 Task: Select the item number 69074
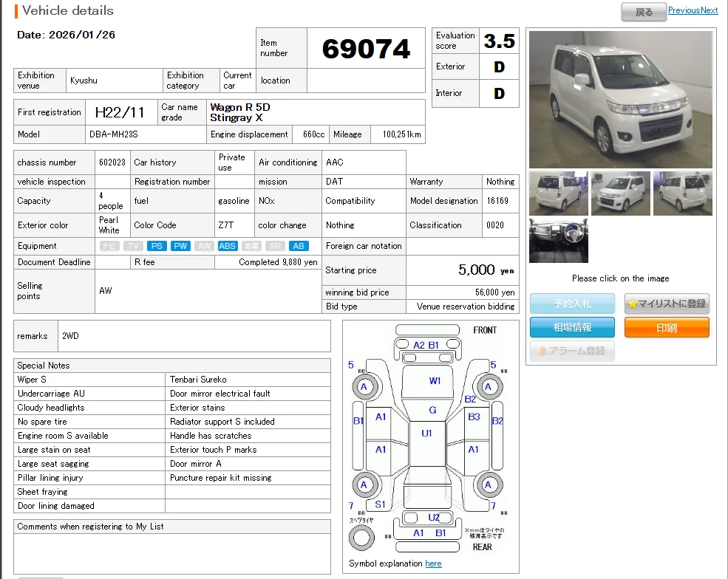pos(366,49)
